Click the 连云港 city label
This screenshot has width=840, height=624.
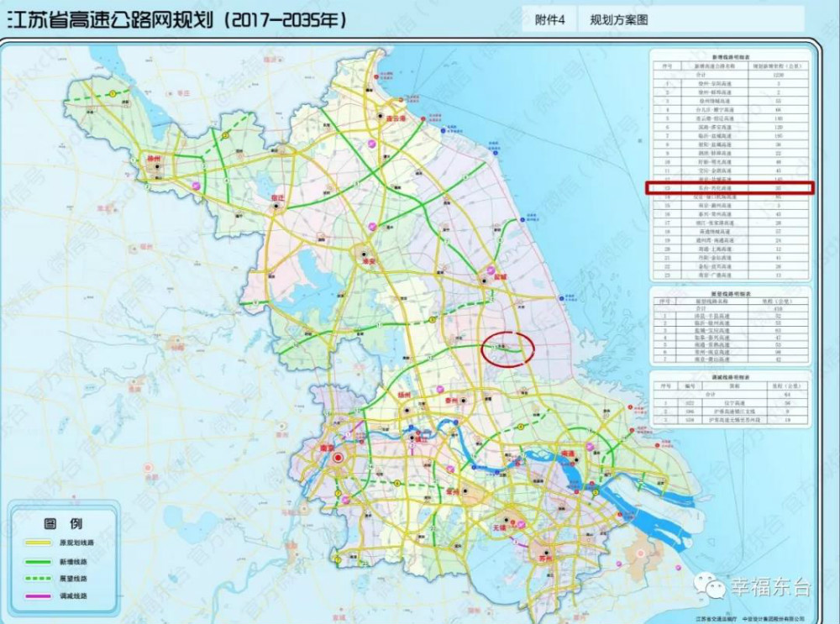[396, 119]
